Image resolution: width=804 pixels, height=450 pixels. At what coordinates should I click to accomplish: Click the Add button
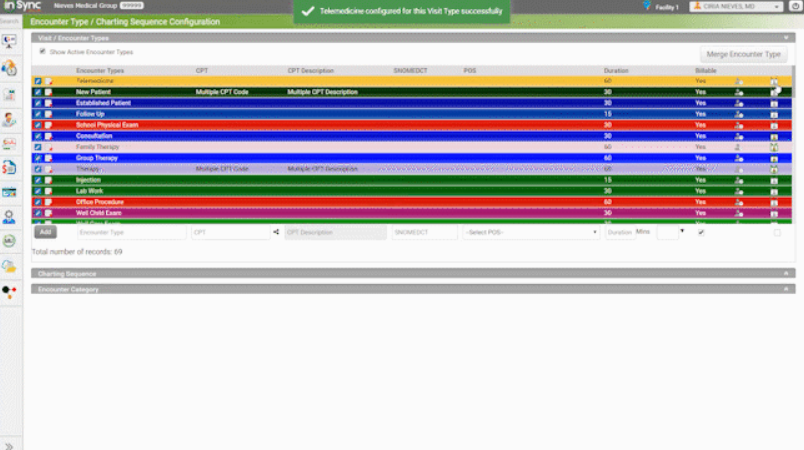45,232
